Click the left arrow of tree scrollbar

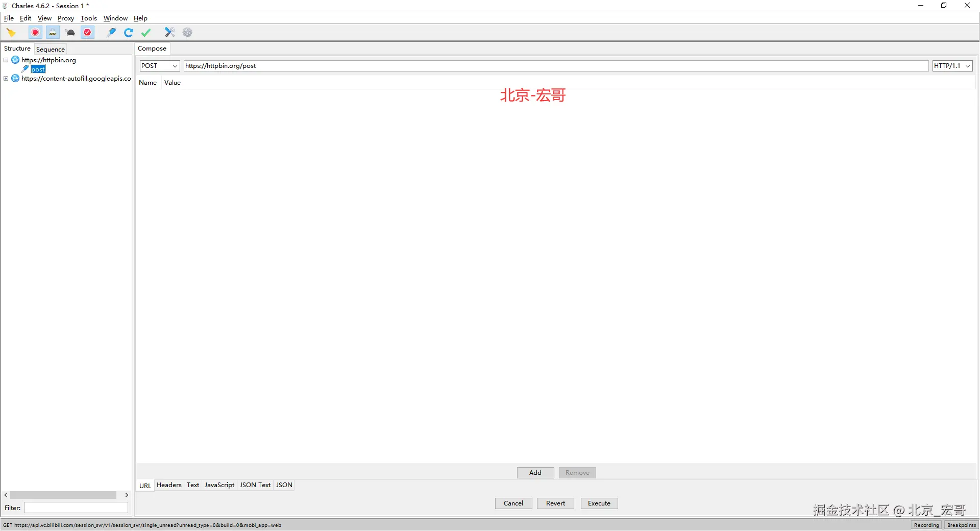click(x=6, y=495)
